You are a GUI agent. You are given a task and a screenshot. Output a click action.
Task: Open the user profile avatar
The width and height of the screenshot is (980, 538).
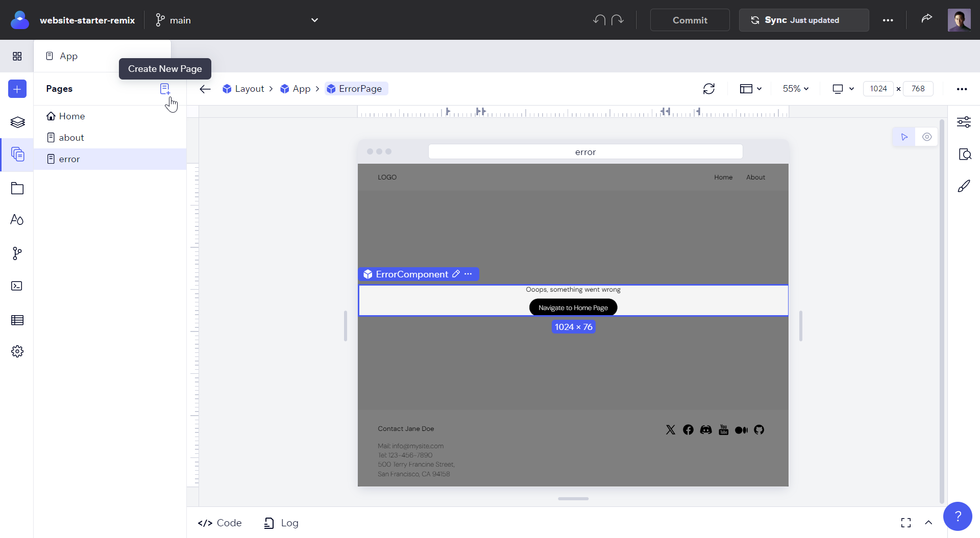959,20
